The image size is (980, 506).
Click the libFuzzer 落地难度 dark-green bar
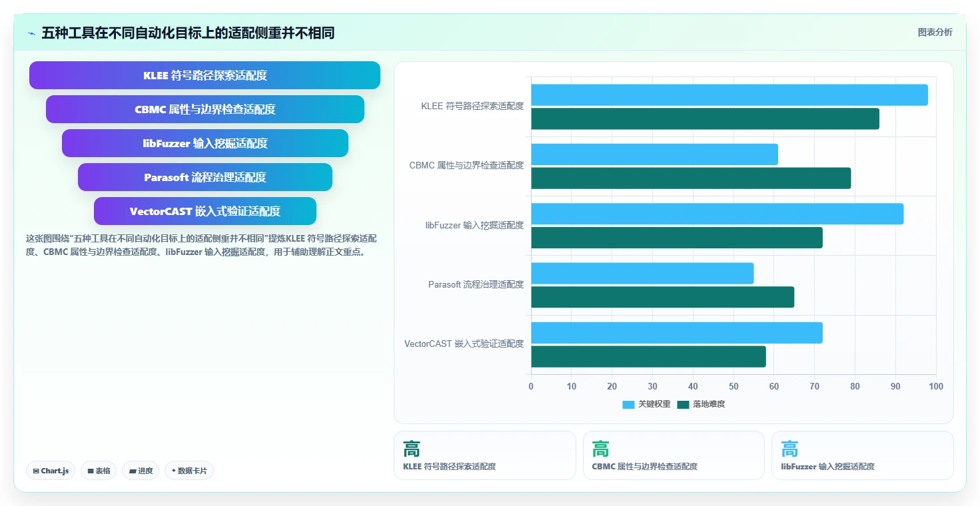click(x=677, y=238)
